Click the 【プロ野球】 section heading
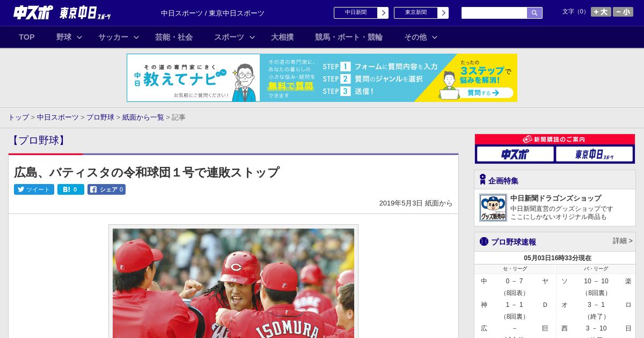The image size is (644, 338). point(39,141)
